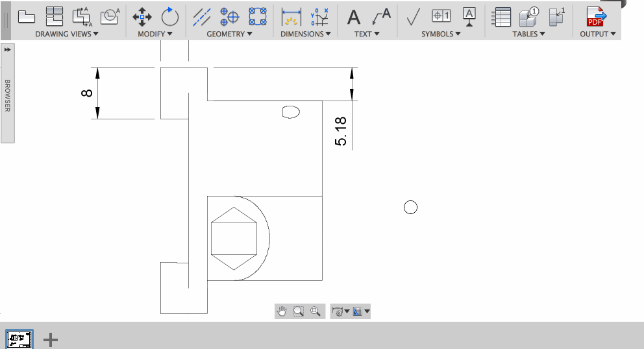Select the Dimension tool
This screenshot has width=644, height=349.
pos(291,17)
